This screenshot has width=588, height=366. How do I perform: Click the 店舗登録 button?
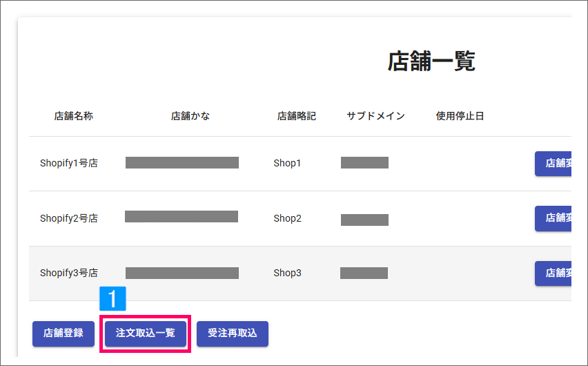63,334
